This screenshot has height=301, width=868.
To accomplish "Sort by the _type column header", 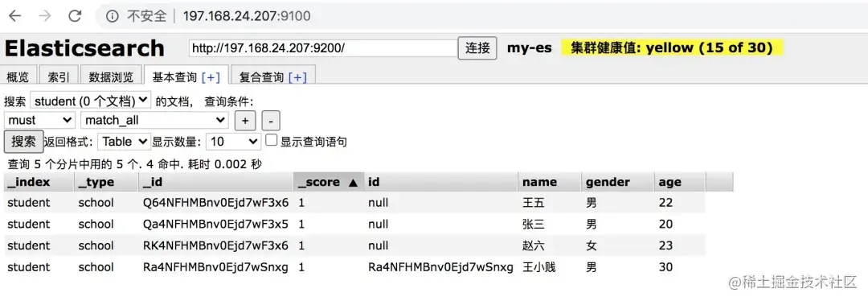I will click(106, 182).
